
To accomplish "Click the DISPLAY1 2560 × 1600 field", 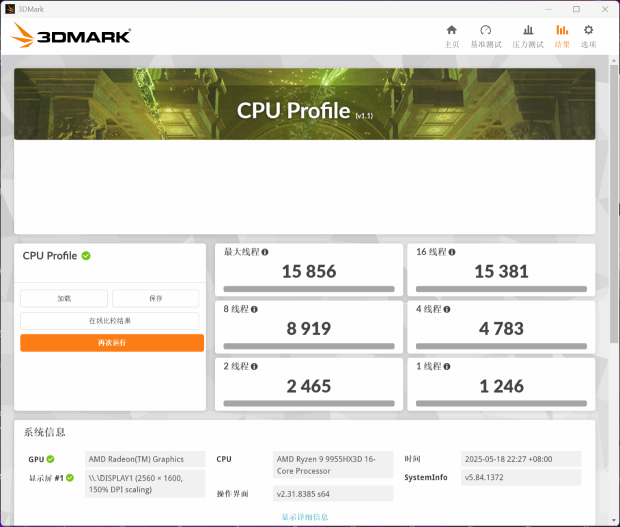I will [145, 484].
